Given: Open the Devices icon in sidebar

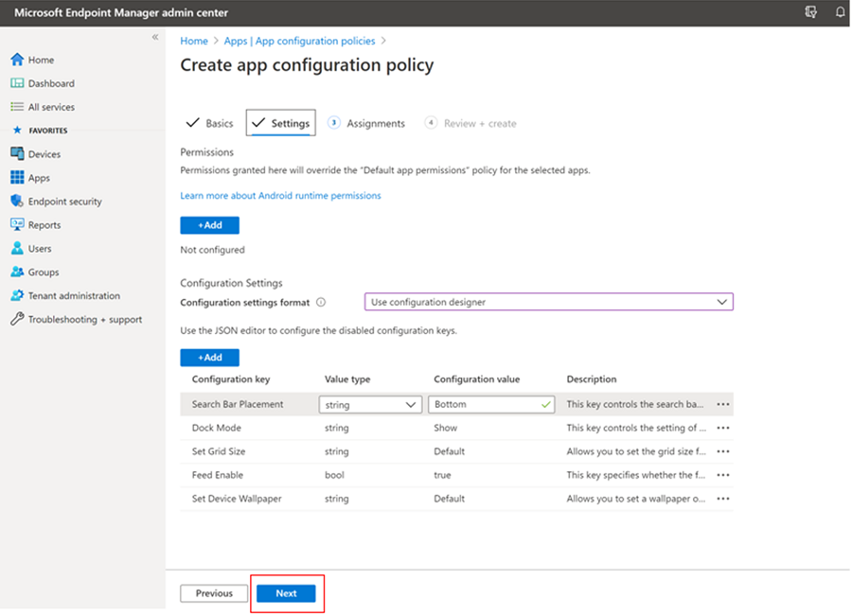Looking at the screenshot, I should click(17, 153).
